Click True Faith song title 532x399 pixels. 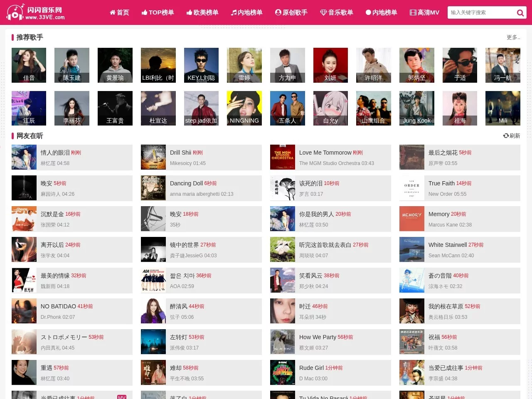(x=441, y=183)
